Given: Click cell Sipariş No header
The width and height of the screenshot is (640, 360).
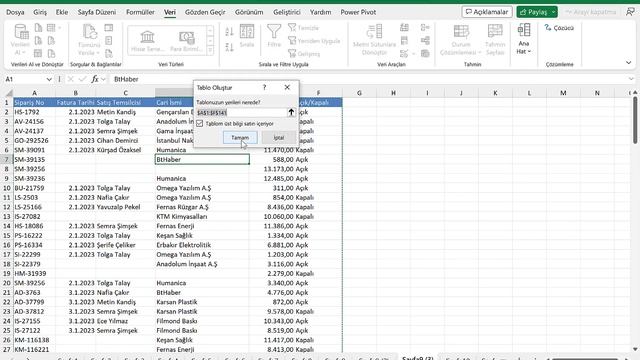Looking at the screenshot, I should tap(34, 102).
